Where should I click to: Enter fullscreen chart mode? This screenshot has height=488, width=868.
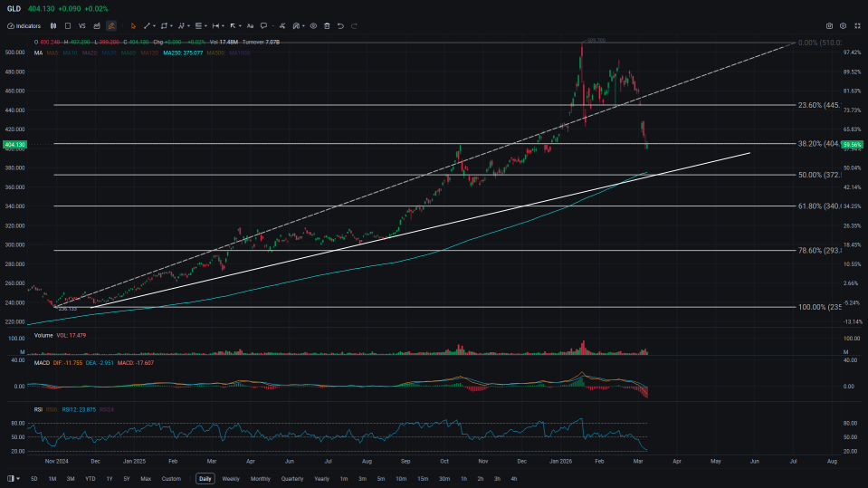tap(857, 26)
